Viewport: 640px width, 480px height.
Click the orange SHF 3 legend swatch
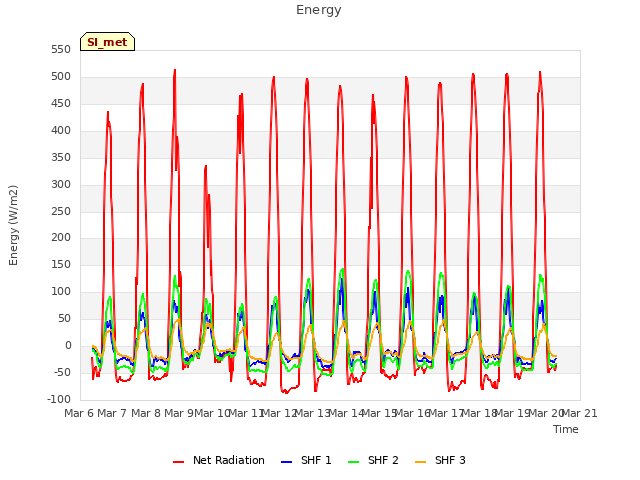click(x=420, y=462)
